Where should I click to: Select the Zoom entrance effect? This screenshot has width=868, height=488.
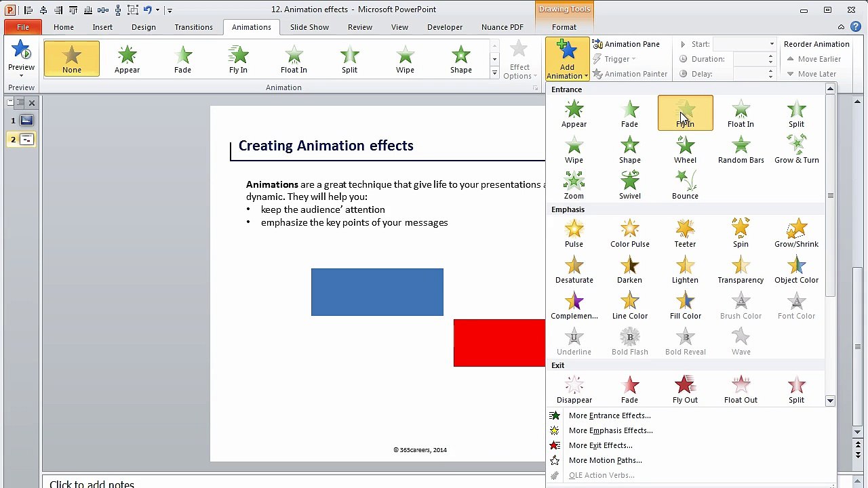[574, 185]
